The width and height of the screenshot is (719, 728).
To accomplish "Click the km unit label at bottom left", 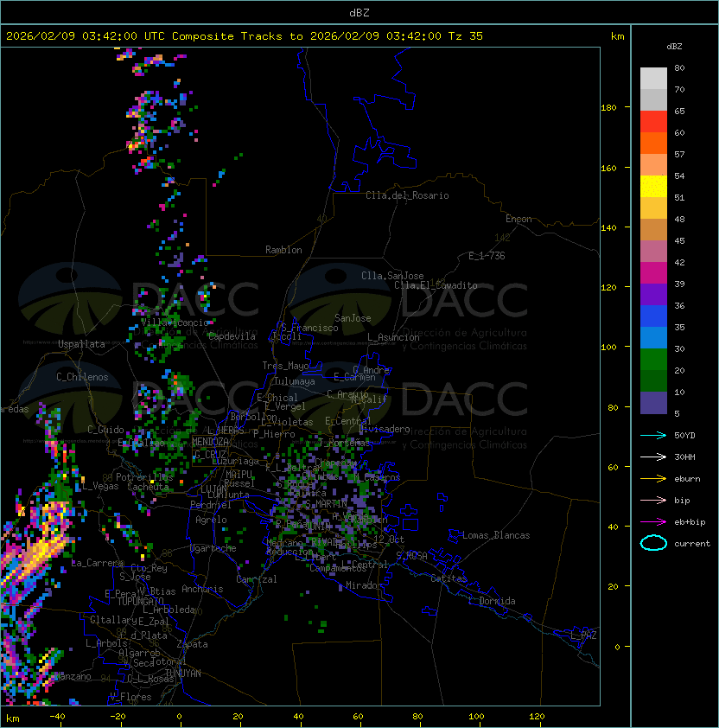I will coord(13,718).
